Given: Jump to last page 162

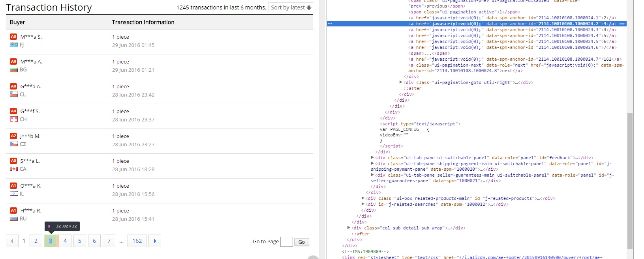Looking at the screenshot, I should 137,241.
